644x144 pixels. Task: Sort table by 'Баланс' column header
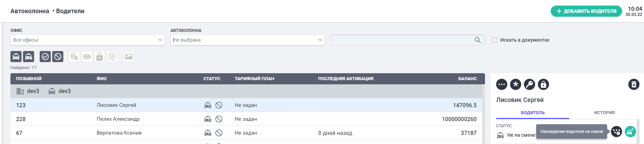pos(467,79)
